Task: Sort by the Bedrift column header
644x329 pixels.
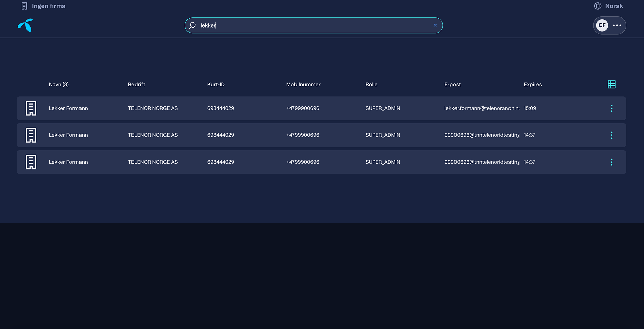Action: coord(137,84)
